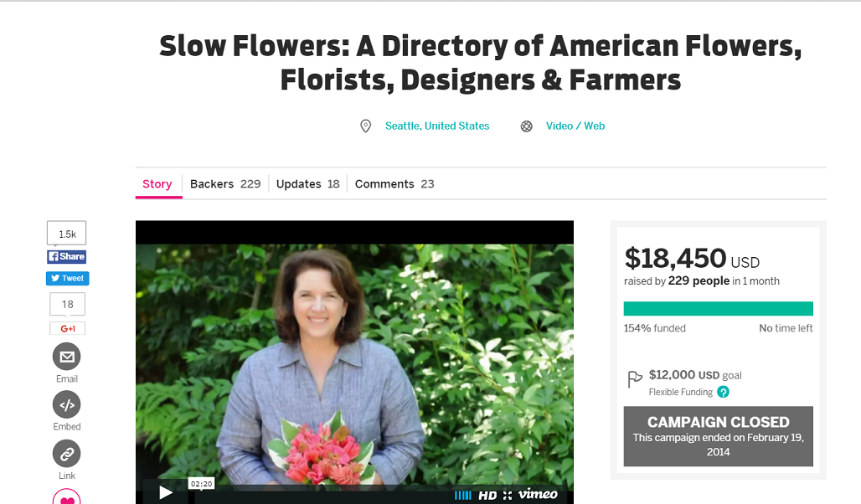Viewport: 861px width, 504px height.
Task: Click the Flexible Funding help icon
Action: click(x=723, y=392)
